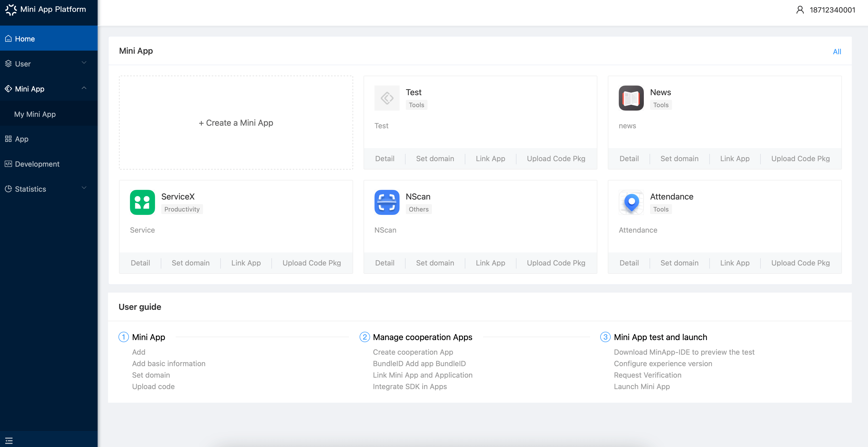Open Detail for Attendance mini app
This screenshot has height=447, width=868.
[629, 263]
